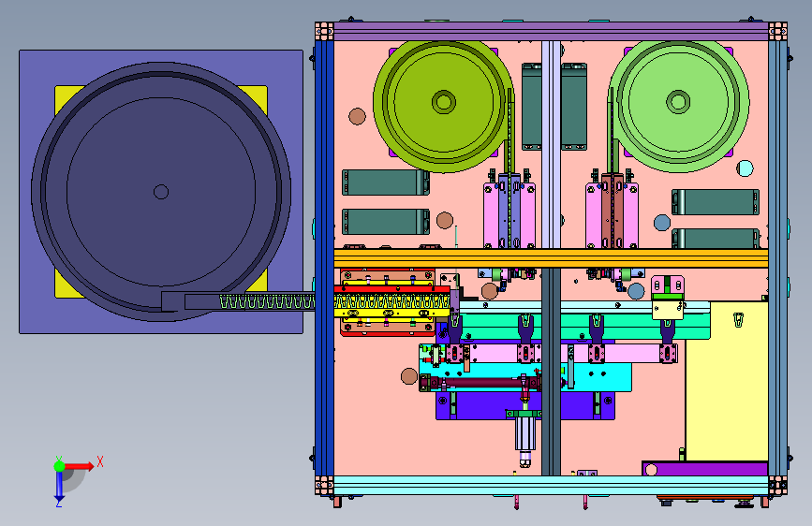The width and height of the screenshot is (812, 526).
Task: Select the purple top frame beam
Action: [x=551, y=31]
